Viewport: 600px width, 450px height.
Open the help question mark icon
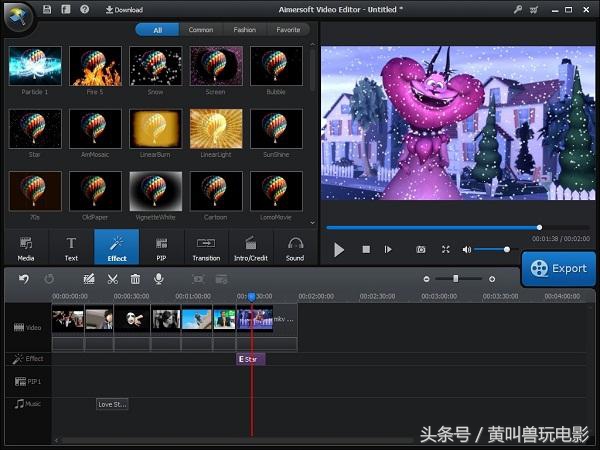pos(85,9)
